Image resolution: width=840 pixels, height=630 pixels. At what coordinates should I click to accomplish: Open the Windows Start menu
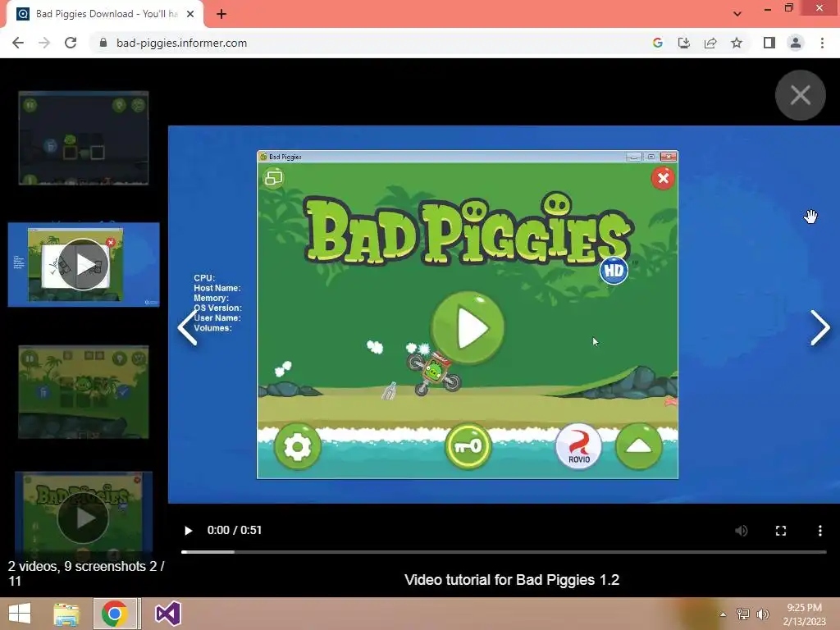pos(20,614)
